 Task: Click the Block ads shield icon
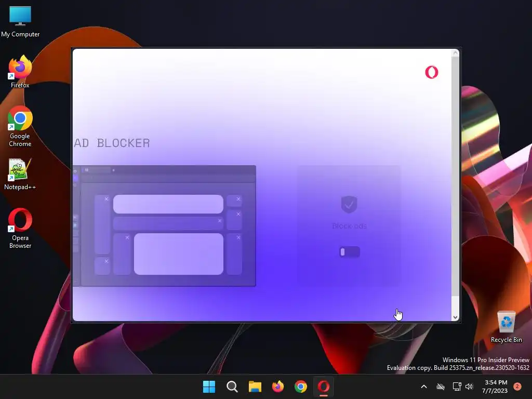349,204
